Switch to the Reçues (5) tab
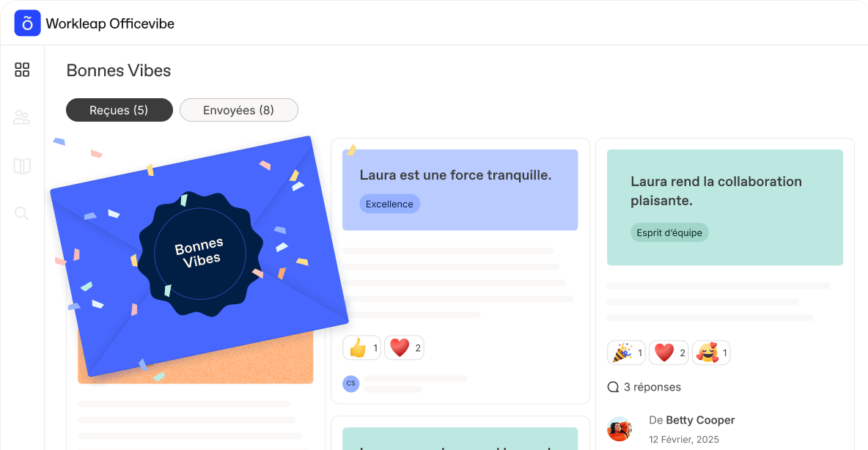 [119, 110]
